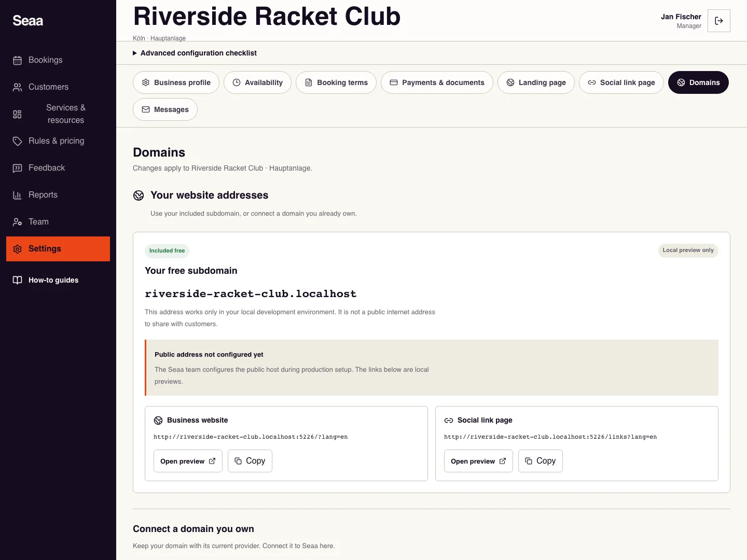Image resolution: width=747 pixels, height=560 pixels.
Task: Click the Reports bar chart icon
Action: tap(17, 195)
